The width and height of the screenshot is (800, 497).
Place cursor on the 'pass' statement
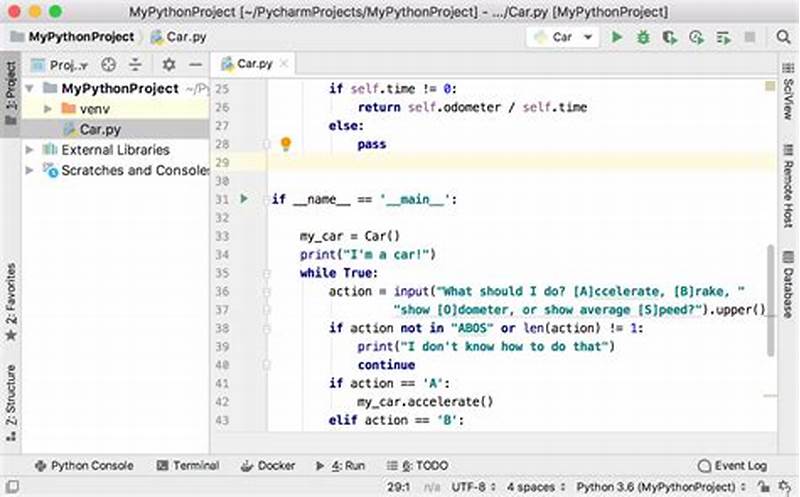pos(371,144)
